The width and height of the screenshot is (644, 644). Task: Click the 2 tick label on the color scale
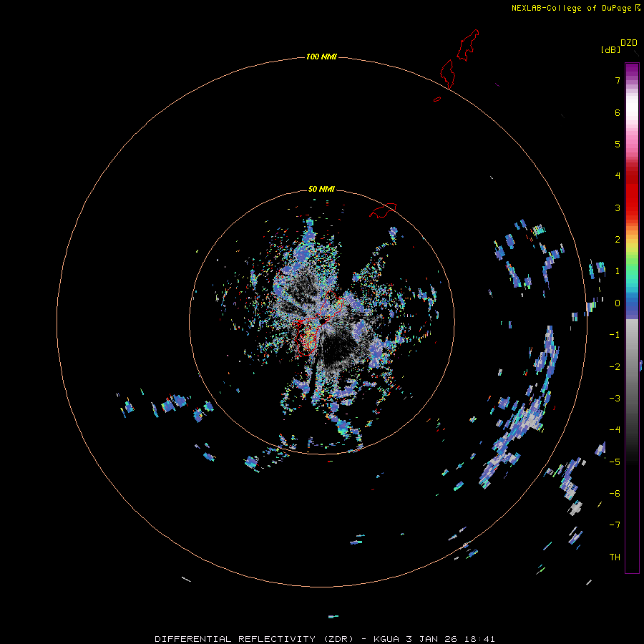(x=618, y=240)
